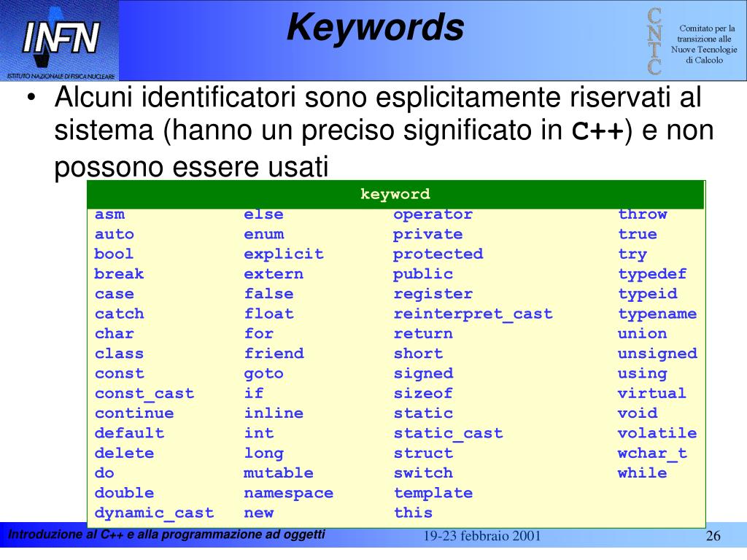Select the keyword switch

[423, 472]
